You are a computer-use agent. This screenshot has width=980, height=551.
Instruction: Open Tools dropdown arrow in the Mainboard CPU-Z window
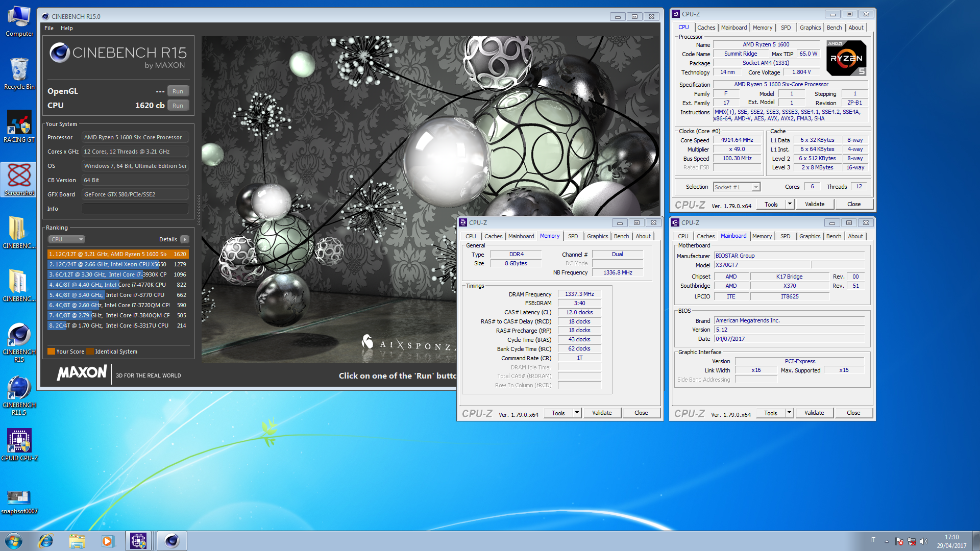[789, 413]
